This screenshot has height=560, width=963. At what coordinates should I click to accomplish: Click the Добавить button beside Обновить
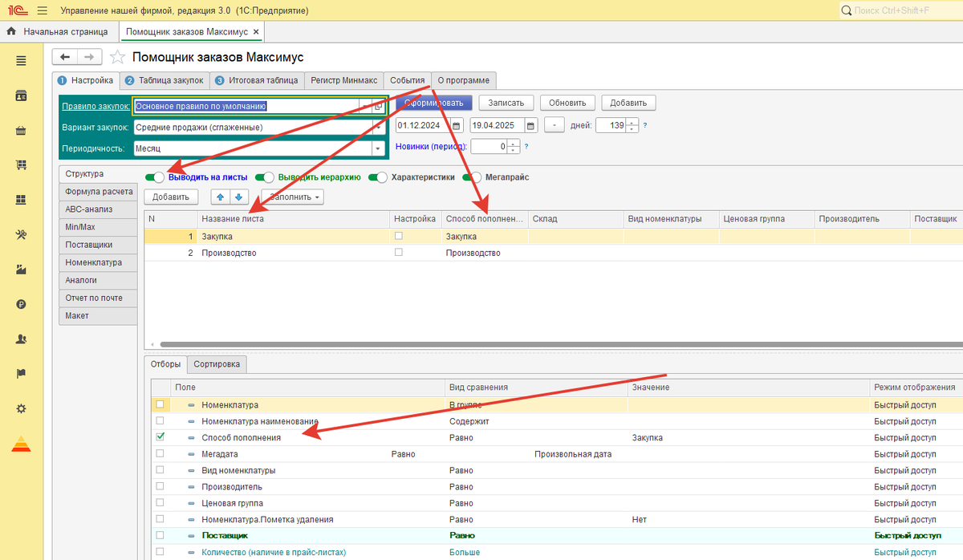pos(628,103)
